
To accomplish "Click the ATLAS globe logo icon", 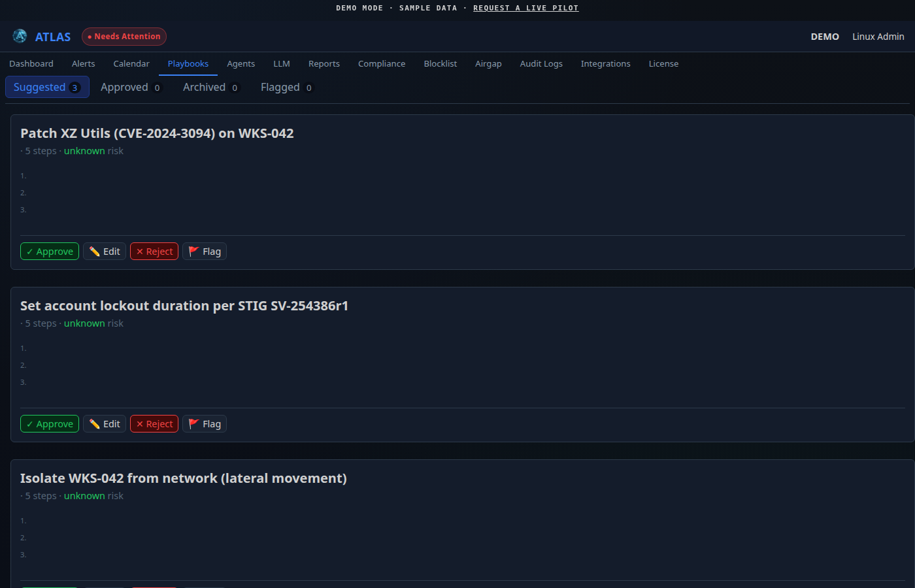I will pyautogui.click(x=20, y=36).
